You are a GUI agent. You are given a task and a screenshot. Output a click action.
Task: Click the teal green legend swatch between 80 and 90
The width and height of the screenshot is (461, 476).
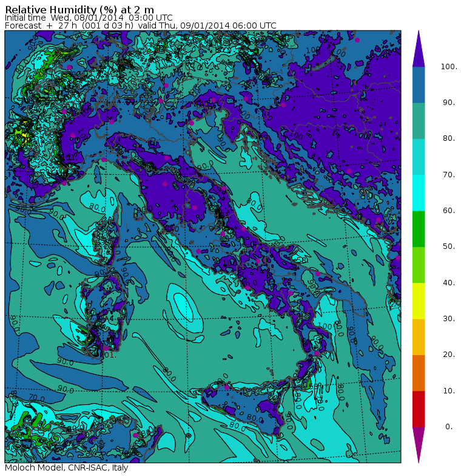[x=419, y=121]
